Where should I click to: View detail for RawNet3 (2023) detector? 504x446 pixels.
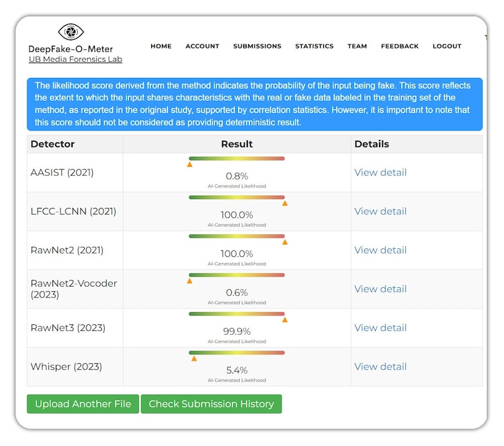tap(380, 328)
